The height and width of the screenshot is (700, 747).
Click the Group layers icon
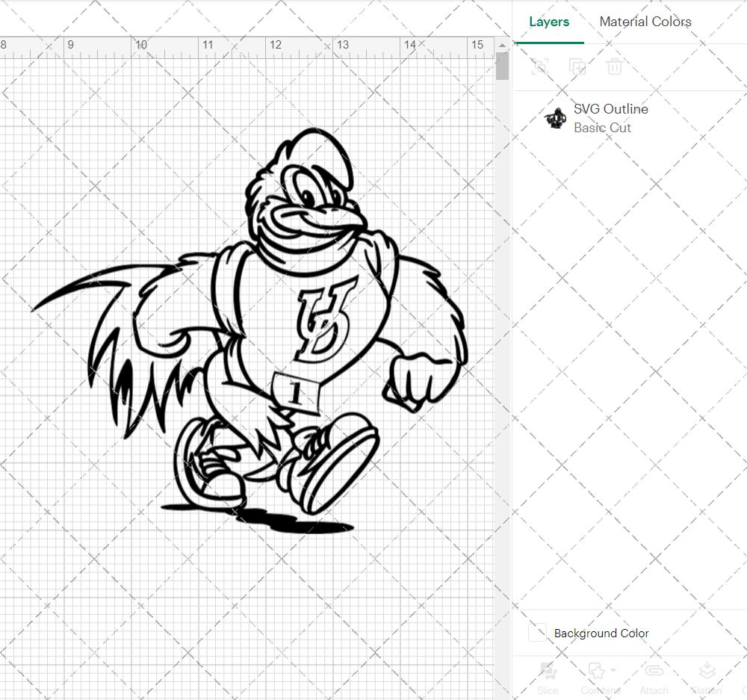click(x=540, y=66)
